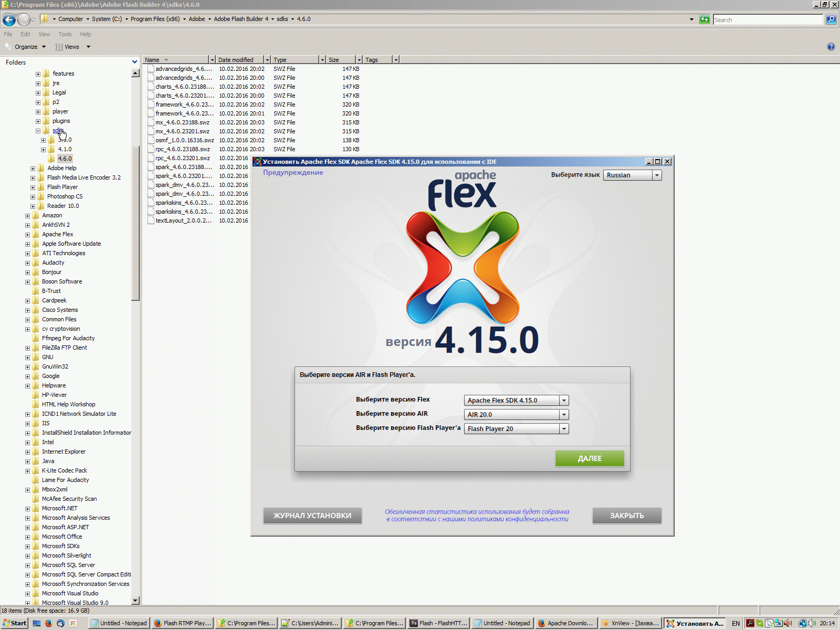
Task: Click the Adobe Flash icon in system tray
Action: click(x=750, y=623)
